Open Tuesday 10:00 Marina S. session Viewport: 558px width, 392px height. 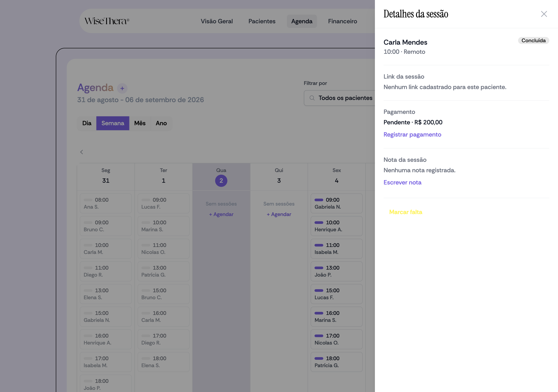(163, 226)
